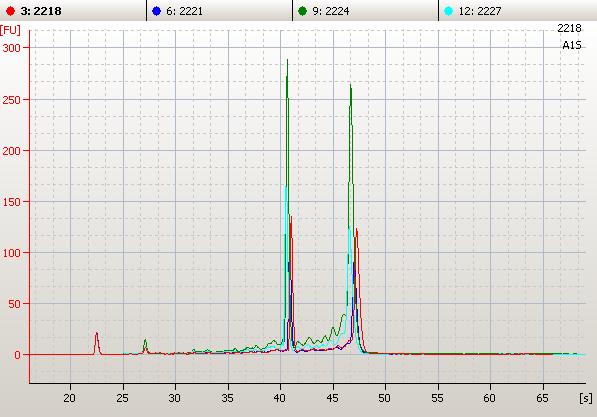Click the green dot next to 2224

click(x=302, y=11)
